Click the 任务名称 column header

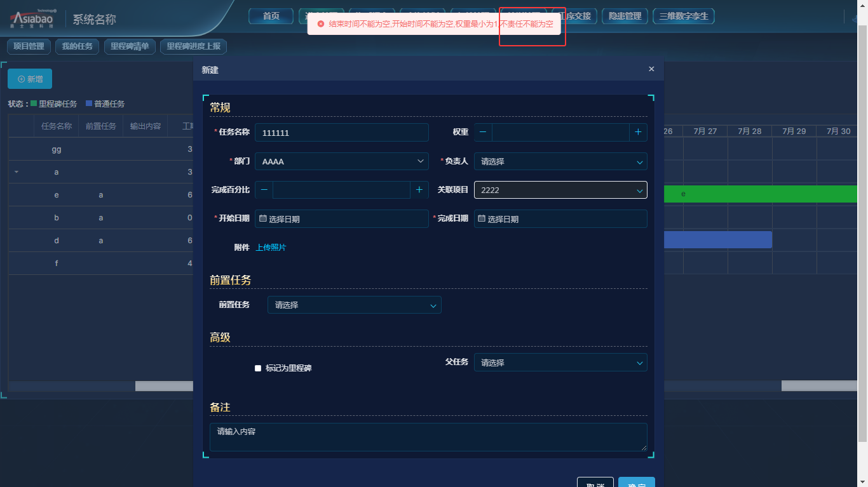tap(57, 126)
